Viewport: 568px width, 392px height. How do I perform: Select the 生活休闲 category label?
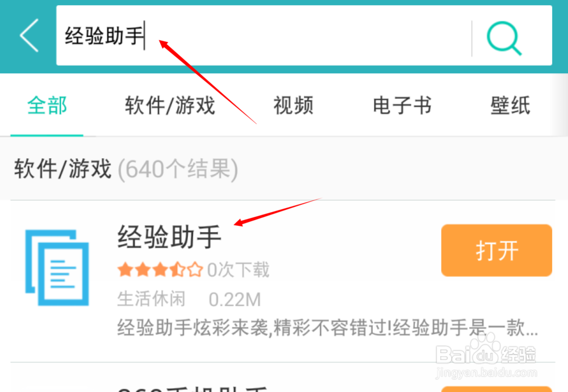pyautogui.click(x=152, y=299)
